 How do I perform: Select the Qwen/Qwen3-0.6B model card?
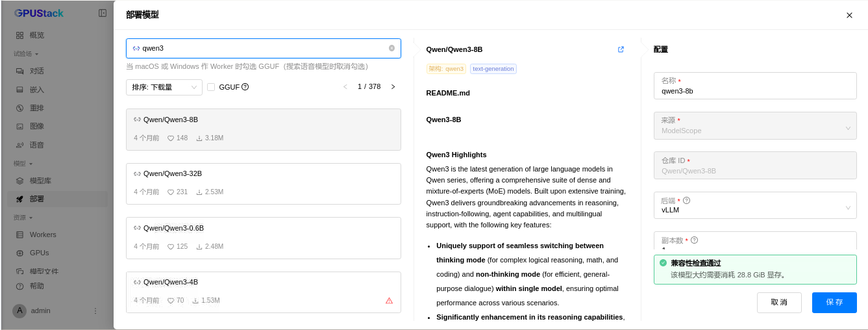click(264, 238)
